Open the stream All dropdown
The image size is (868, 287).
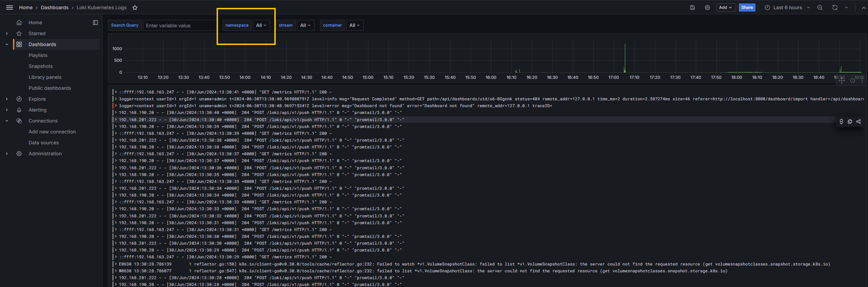tap(305, 25)
